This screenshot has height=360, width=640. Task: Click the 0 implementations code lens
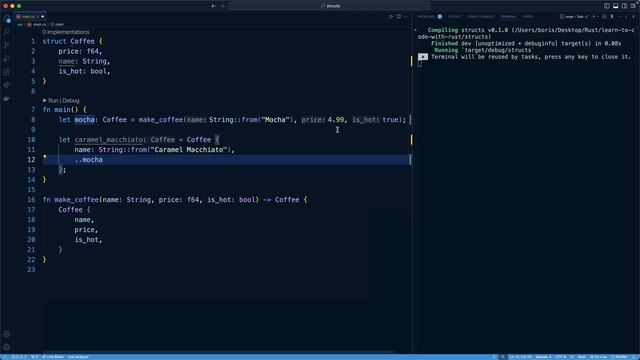click(x=66, y=32)
